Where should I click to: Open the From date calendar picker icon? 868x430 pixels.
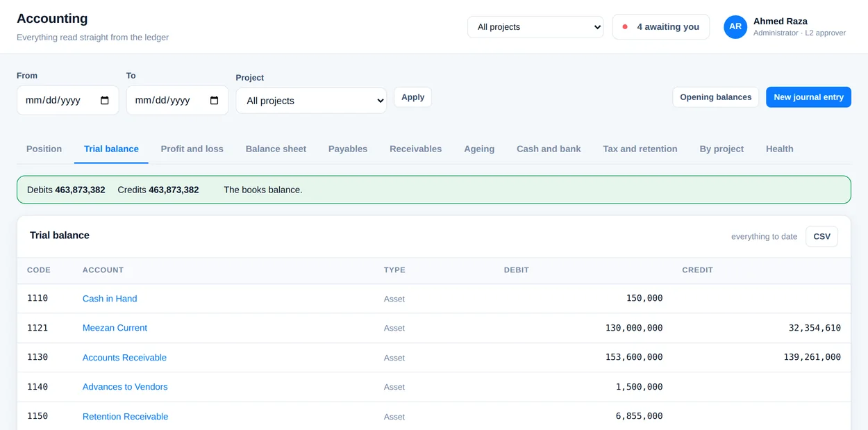click(105, 101)
